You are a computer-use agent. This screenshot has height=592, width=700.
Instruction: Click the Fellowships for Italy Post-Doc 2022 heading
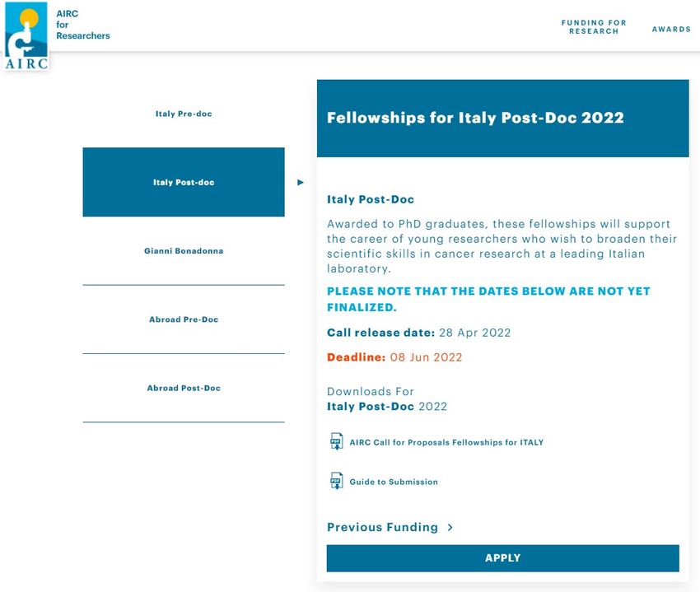click(x=475, y=118)
